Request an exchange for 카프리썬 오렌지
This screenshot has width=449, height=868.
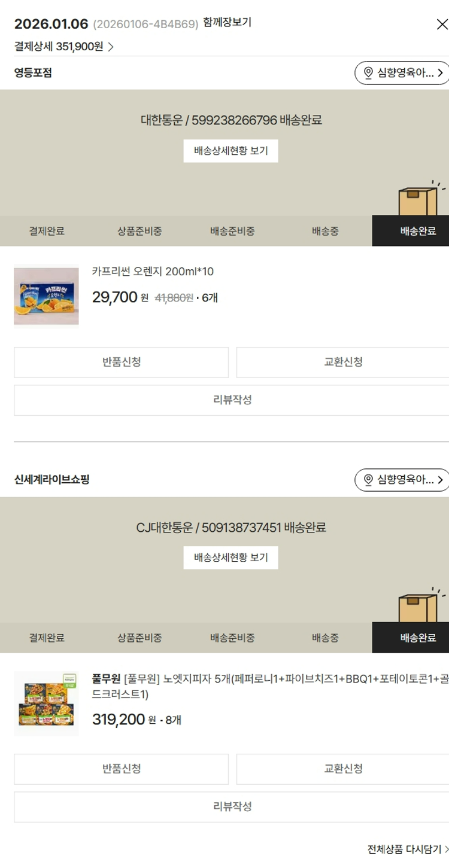(x=342, y=363)
